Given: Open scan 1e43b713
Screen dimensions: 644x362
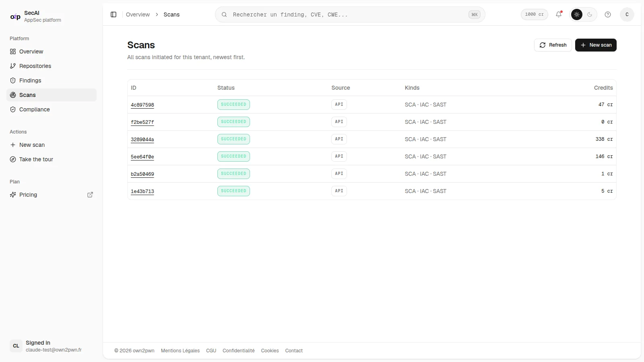Looking at the screenshot, I should [142, 191].
